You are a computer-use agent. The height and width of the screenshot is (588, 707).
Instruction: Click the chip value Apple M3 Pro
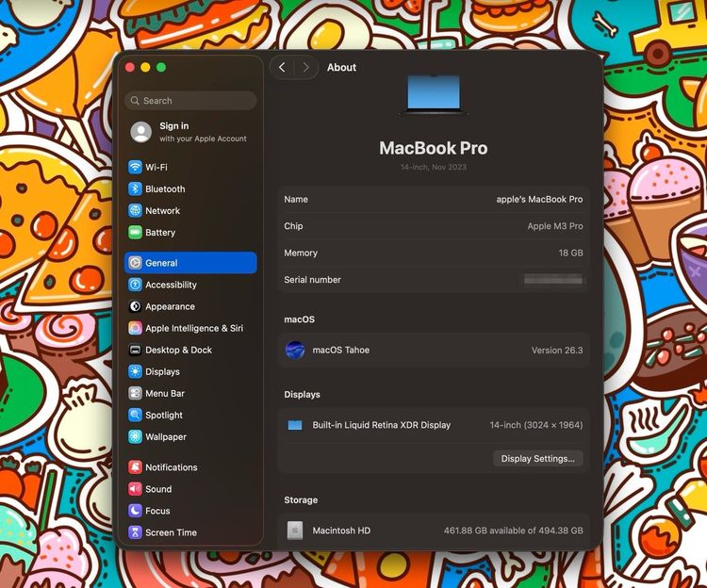point(555,226)
